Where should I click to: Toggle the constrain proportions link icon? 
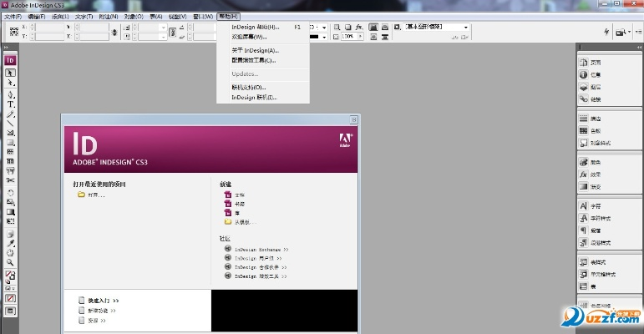[x=114, y=32]
